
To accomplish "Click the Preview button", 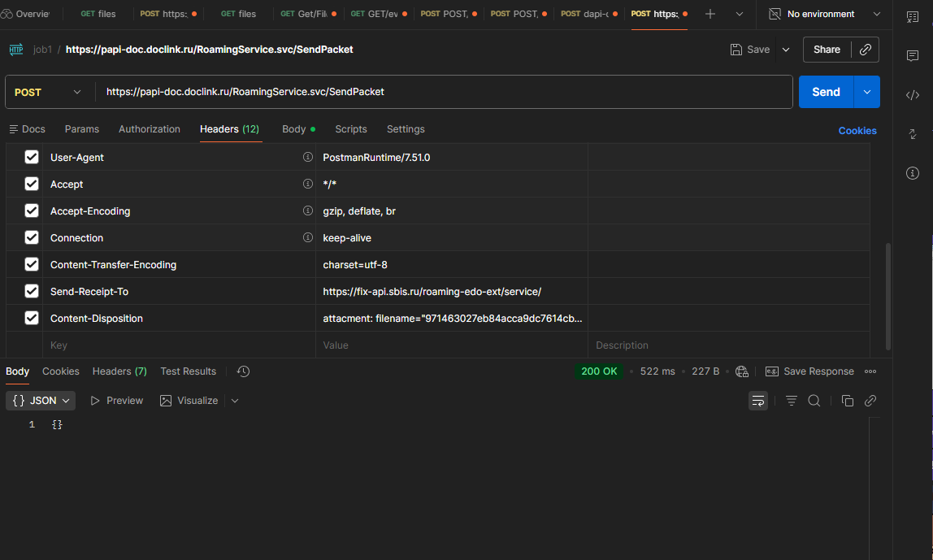I will pos(117,402).
